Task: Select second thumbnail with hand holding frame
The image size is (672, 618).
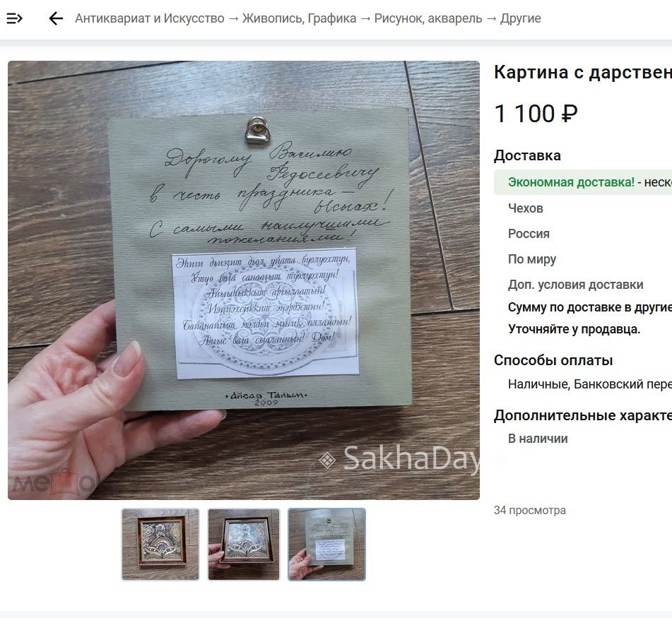Action: click(x=244, y=545)
